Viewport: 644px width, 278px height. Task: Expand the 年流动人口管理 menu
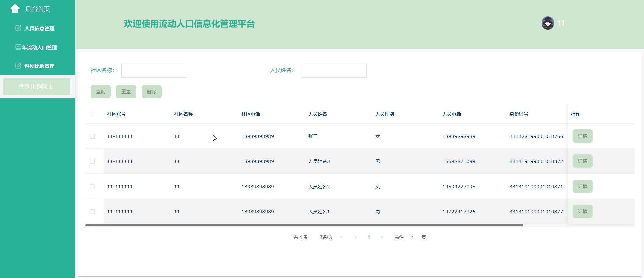(40, 47)
